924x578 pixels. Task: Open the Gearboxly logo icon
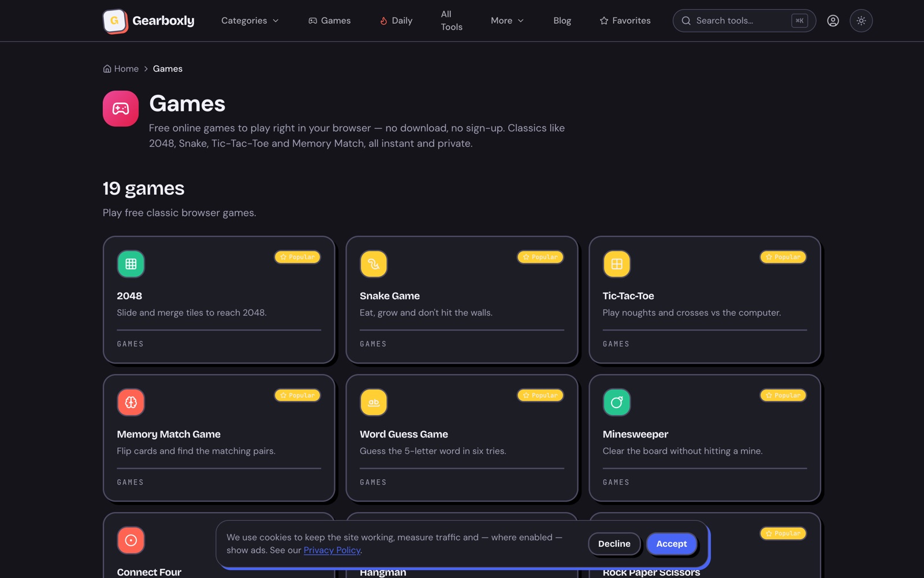[115, 21]
